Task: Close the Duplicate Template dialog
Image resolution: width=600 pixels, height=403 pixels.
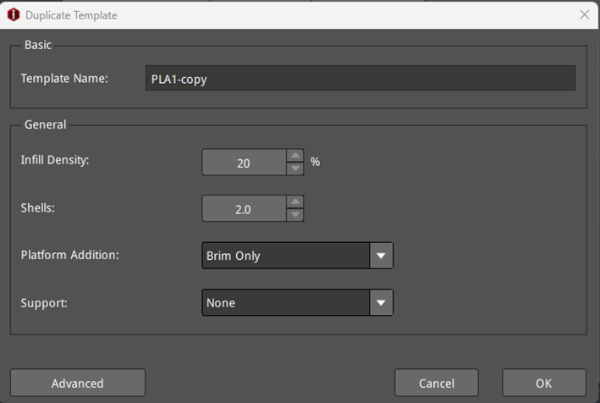Action: pyautogui.click(x=584, y=15)
